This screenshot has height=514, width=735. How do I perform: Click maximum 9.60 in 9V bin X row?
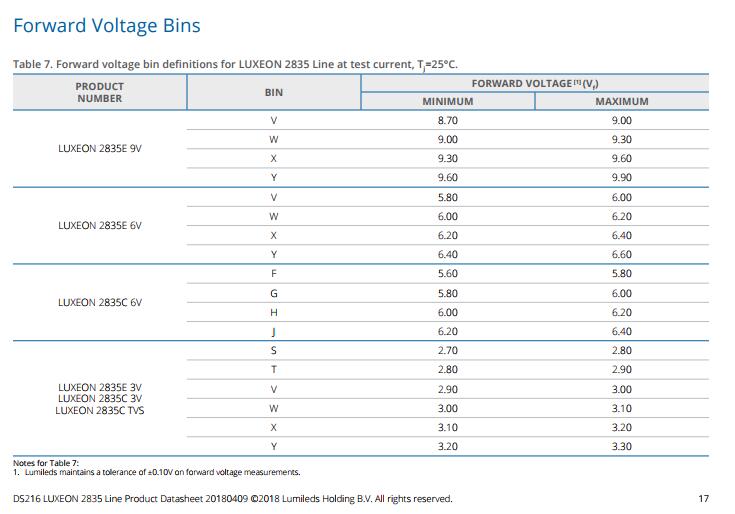[622, 158]
